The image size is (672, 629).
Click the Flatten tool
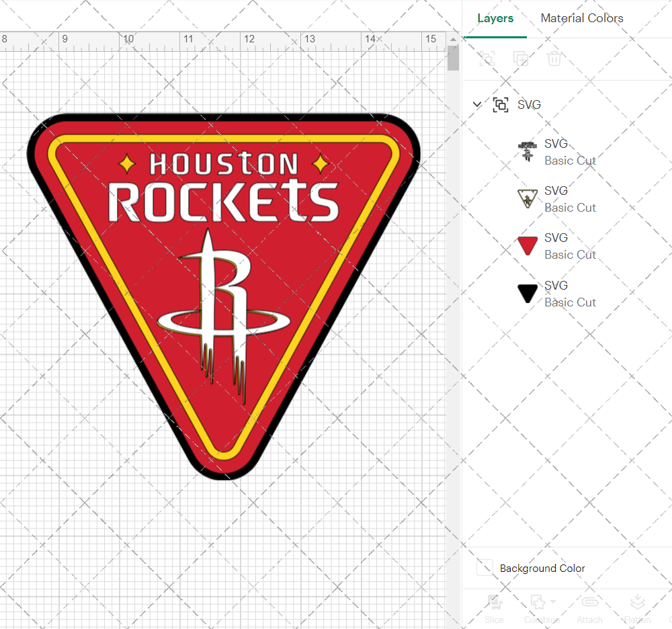pyautogui.click(x=637, y=609)
